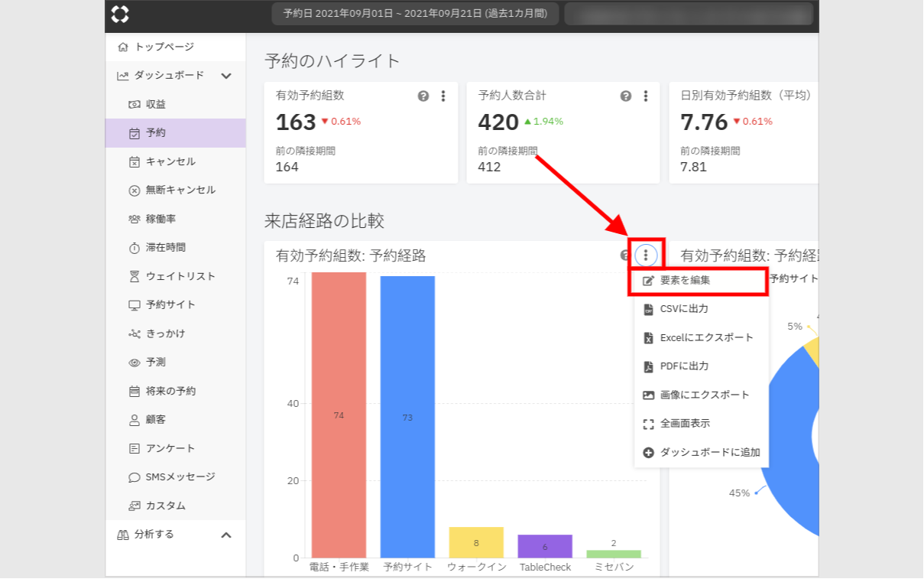
Task: Click three-dot menu on 予約経路 bar chart
Action: pos(646,255)
